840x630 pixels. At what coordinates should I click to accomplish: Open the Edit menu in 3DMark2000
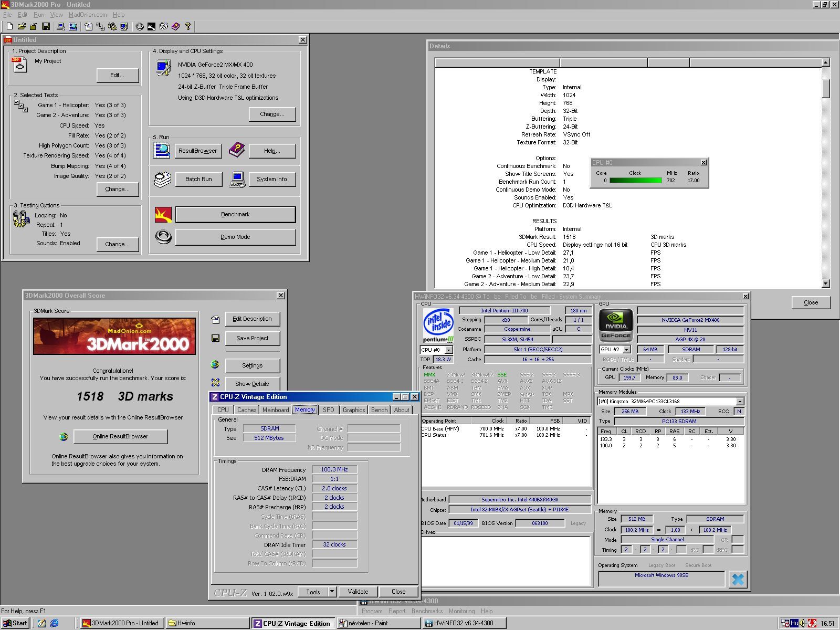tap(23, 15)
